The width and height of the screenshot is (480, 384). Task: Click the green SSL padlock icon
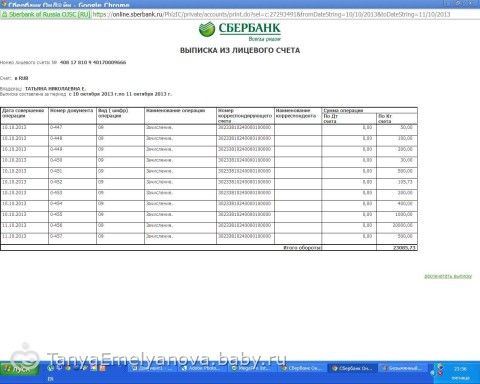click(x=4, y=15)
